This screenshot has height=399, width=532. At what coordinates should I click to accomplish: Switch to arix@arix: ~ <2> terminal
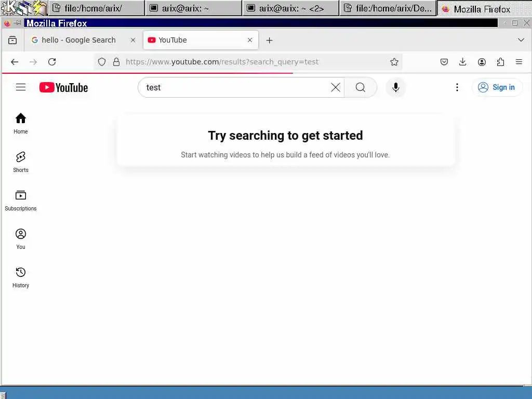point(290,8)
